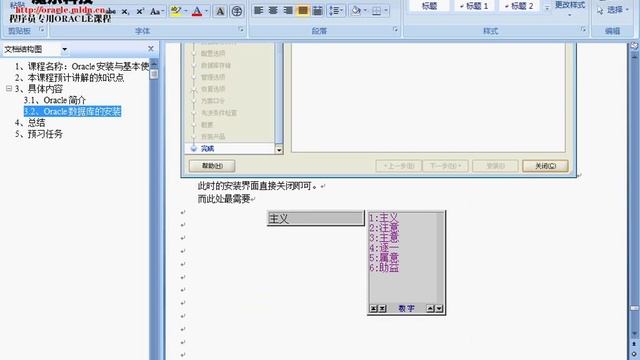Open 更改样式 change styles menu
Image resolution: width=640 pixels, height=360 pixels.
pos(570,8)
